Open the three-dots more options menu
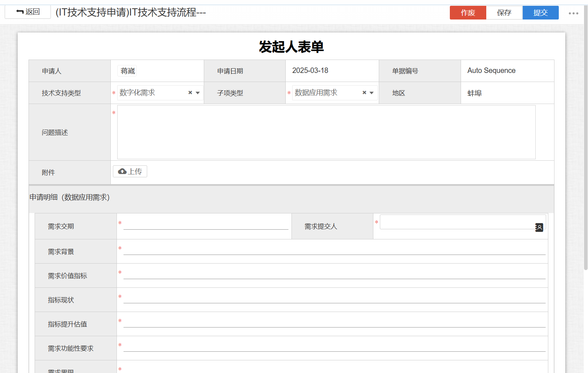The width and height of the screenshot is (588, 373). 573,13
